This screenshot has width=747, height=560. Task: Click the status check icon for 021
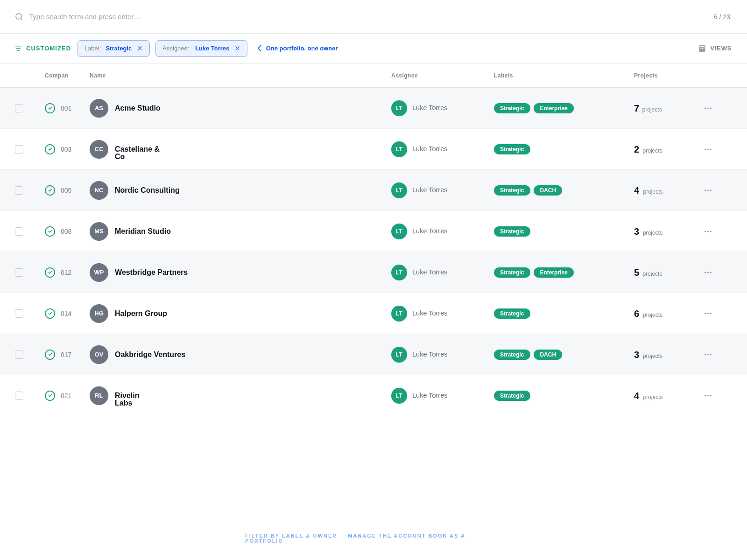(50, 396)
